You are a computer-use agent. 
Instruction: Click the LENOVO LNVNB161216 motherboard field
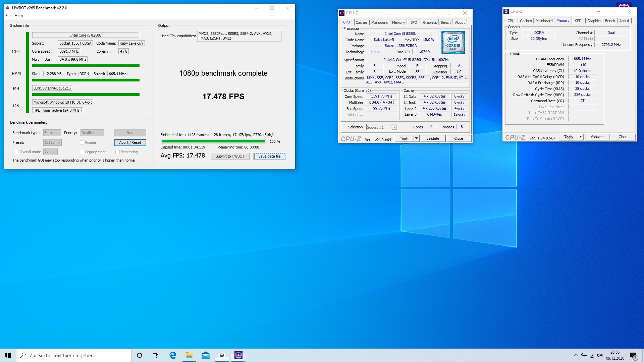point(52,88)
